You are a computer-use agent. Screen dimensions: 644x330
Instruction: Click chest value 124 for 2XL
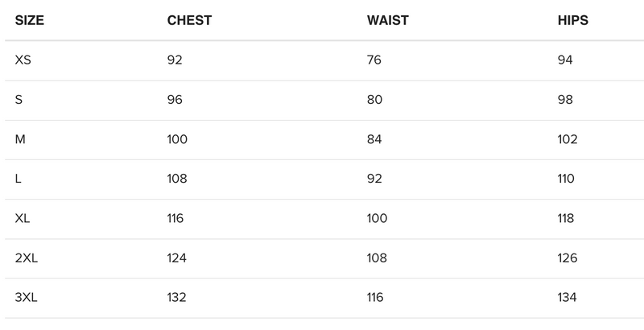pyautogui.click(x=177, y=258)
